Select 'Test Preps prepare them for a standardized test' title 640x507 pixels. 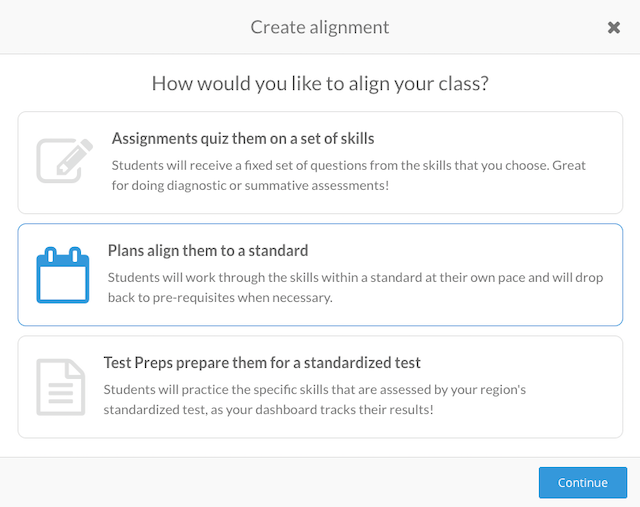(262, 362)
